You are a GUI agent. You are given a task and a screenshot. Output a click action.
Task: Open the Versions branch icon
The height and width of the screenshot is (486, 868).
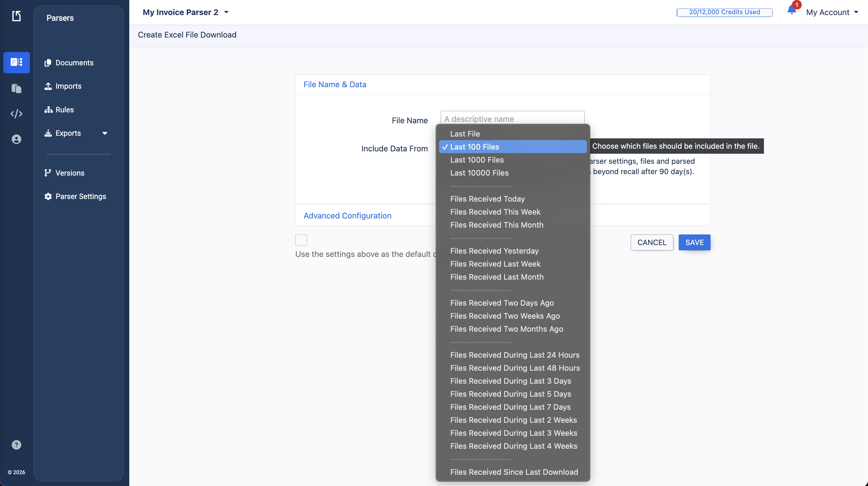pos(48,173)
